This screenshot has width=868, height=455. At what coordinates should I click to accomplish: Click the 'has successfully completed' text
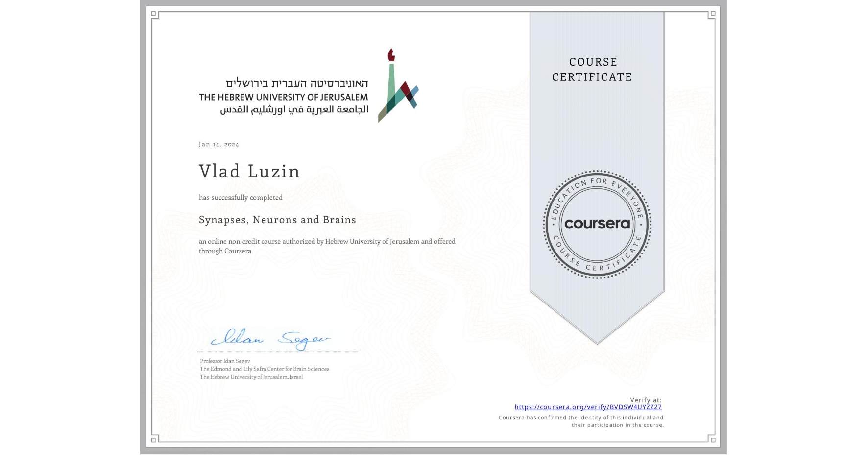[x=241, y=197]
